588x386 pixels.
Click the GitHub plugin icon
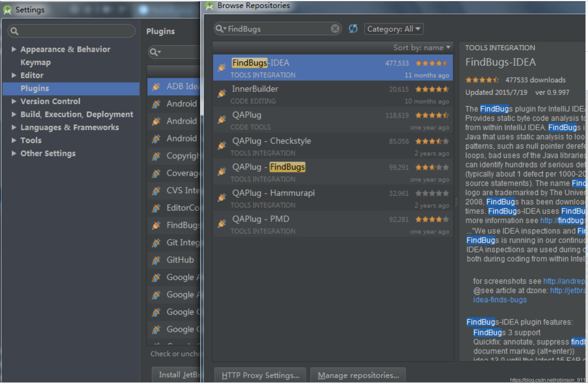pyautogui.click(x=156, y=260)
